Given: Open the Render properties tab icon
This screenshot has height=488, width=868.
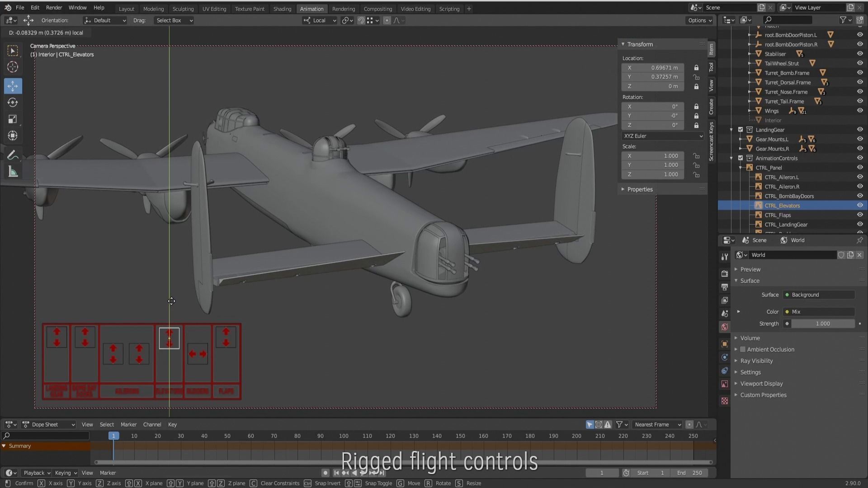Looking at the screenshot, I should point(725,273).
